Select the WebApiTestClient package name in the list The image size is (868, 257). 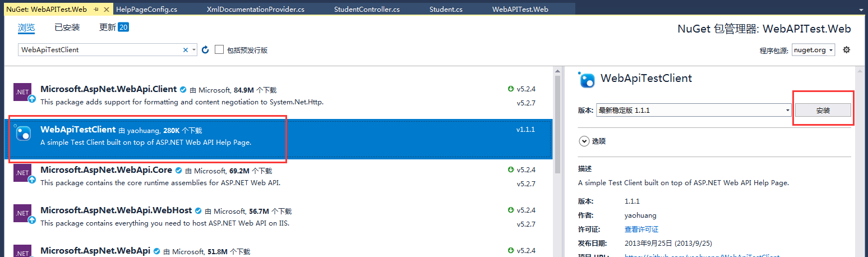click(x=78, y=130)
